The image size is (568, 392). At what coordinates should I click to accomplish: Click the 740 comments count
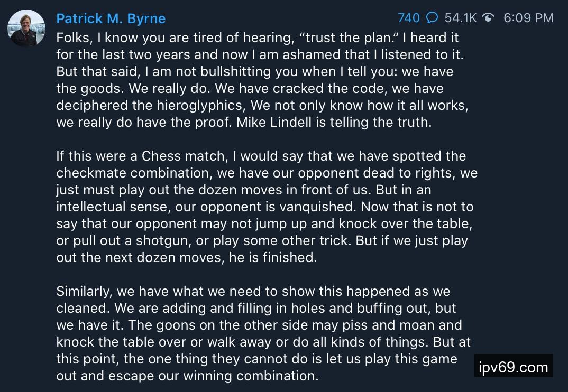[x=408, y=18]
